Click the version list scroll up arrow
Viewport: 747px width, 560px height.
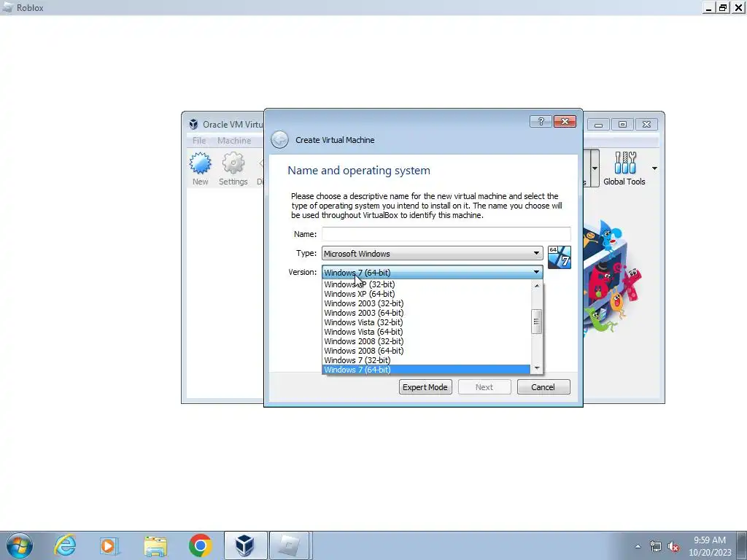click(537, 286)
